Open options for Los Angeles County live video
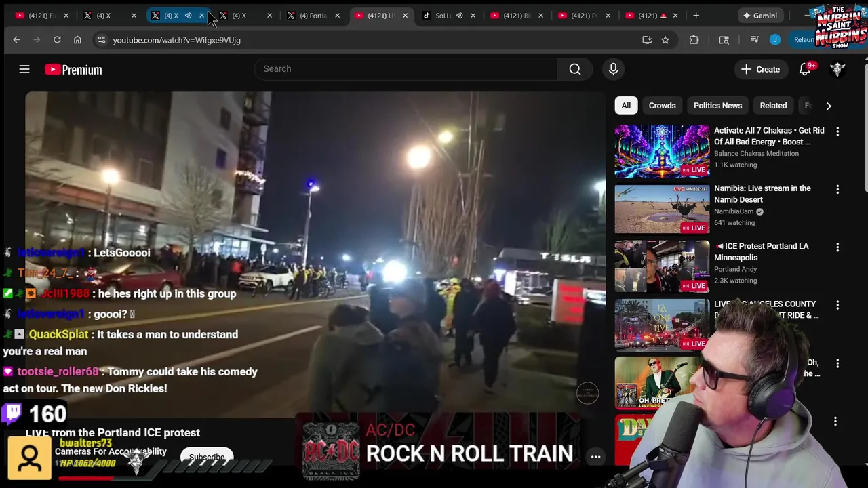 (x=837, y=305)
